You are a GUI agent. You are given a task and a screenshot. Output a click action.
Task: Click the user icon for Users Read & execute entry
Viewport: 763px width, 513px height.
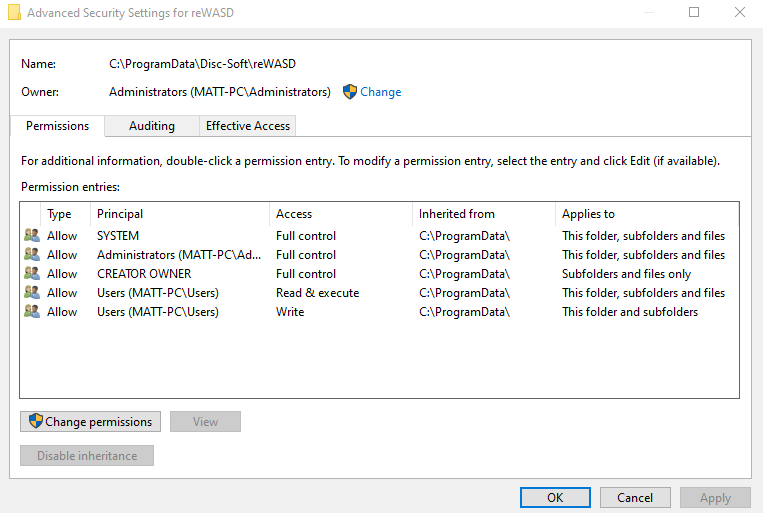click(x=32, y=293)
